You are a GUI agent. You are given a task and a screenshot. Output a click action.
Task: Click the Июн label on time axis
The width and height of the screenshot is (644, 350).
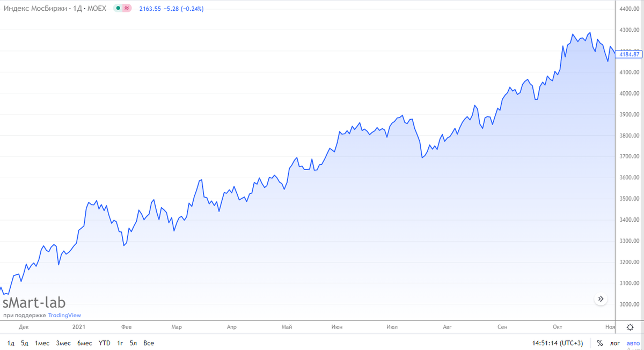(338, 326)
